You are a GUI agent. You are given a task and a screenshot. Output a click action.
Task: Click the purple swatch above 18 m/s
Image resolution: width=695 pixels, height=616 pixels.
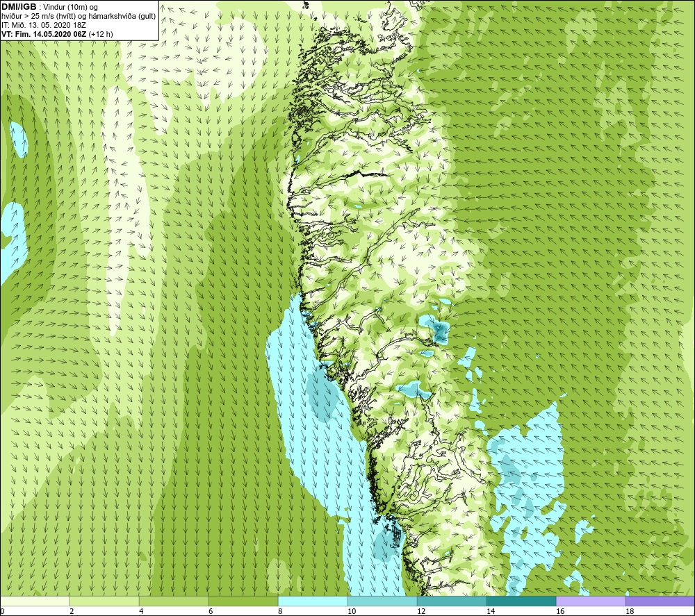660,601
